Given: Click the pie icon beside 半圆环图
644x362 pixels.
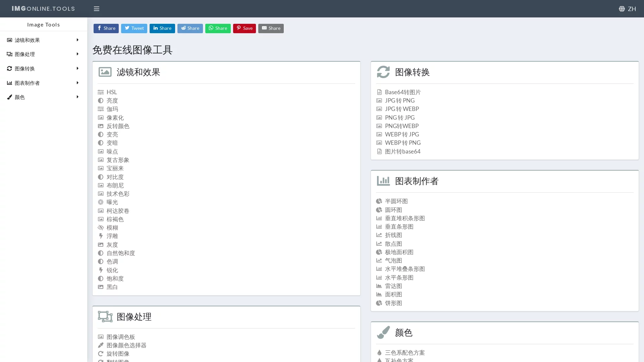Looking at the screenshot, I should click(379, 201).
